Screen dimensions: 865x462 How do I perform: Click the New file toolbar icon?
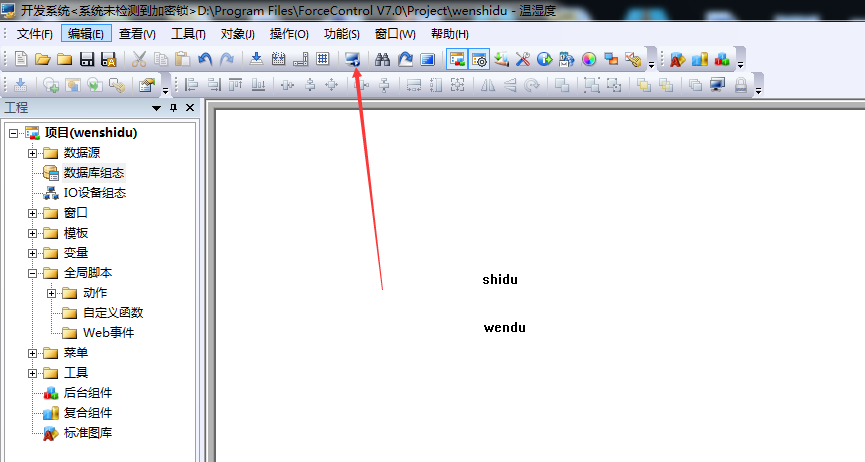coord(21,59)
